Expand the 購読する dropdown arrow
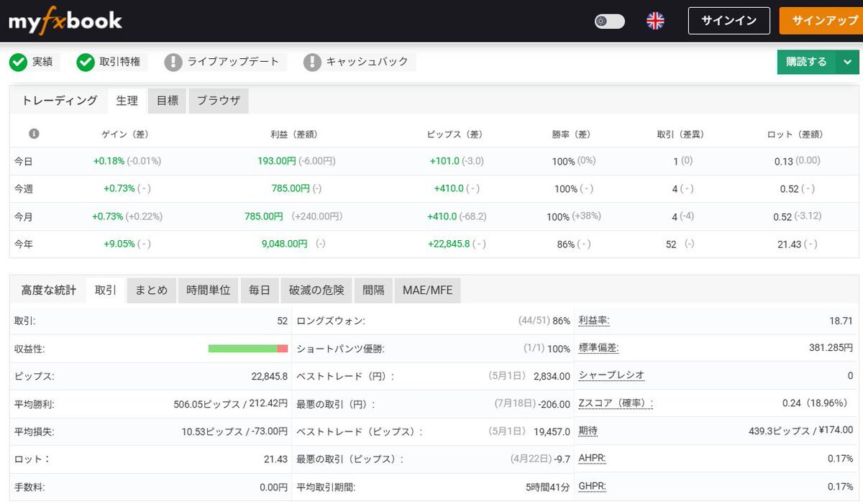863x504 pixels. point(847,62)
